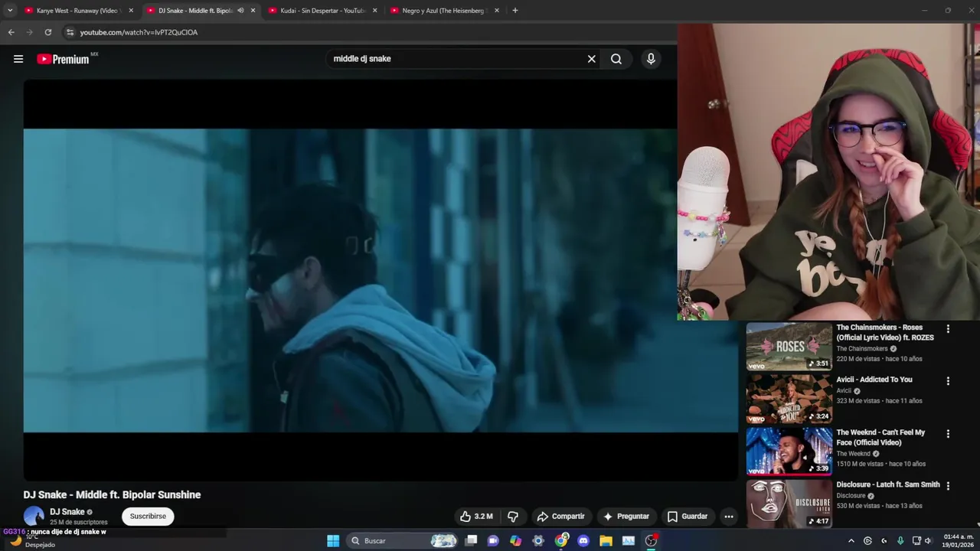Click 'The Chainsmokers' channel name
This screenshot has height=551, width=980.
(x=861, y=349)
